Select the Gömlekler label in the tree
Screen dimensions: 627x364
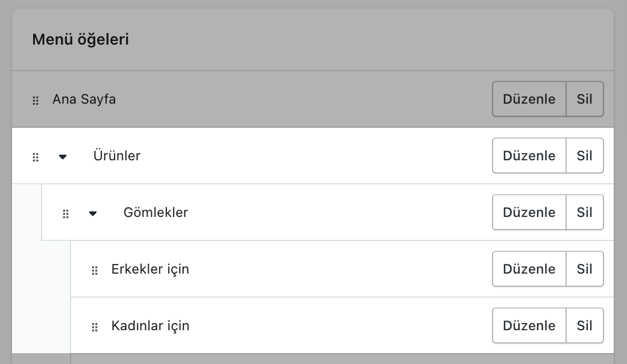tap(156, 212)
